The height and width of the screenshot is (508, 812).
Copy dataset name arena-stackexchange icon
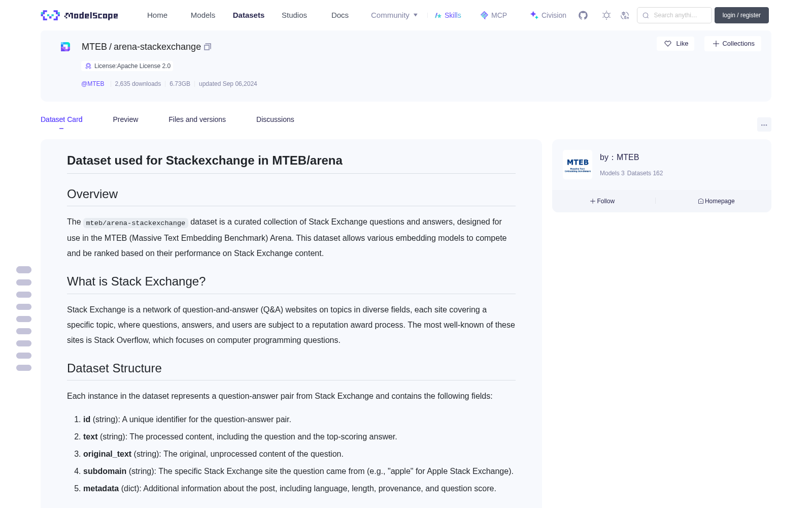[208, 47]
